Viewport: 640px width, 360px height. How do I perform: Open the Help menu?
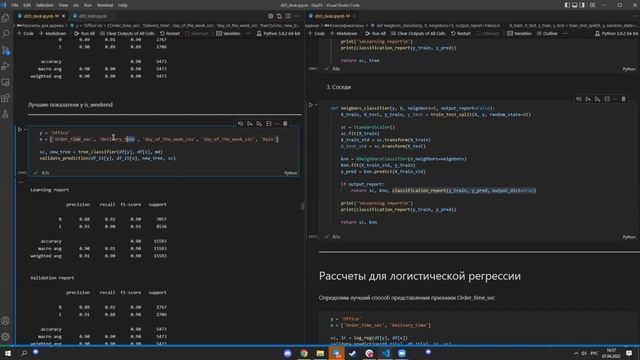pos(123,5)
